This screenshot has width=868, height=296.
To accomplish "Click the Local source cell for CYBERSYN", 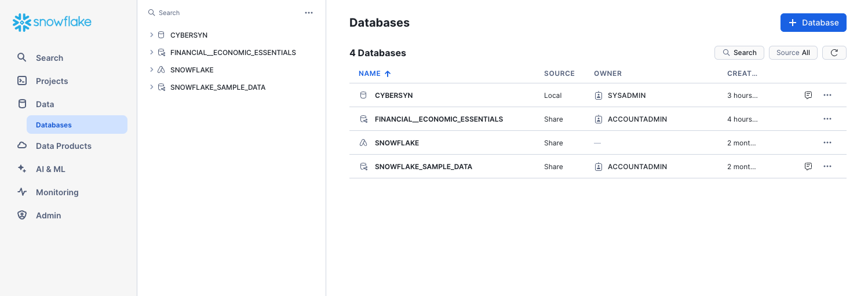I will click(553, 96).
